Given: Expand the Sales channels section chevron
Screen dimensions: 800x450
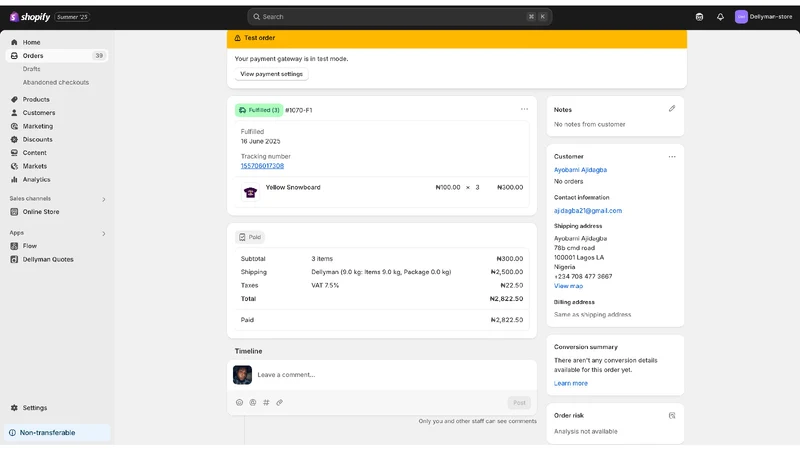Looking at the screenshot, I should tap(104, 199).
